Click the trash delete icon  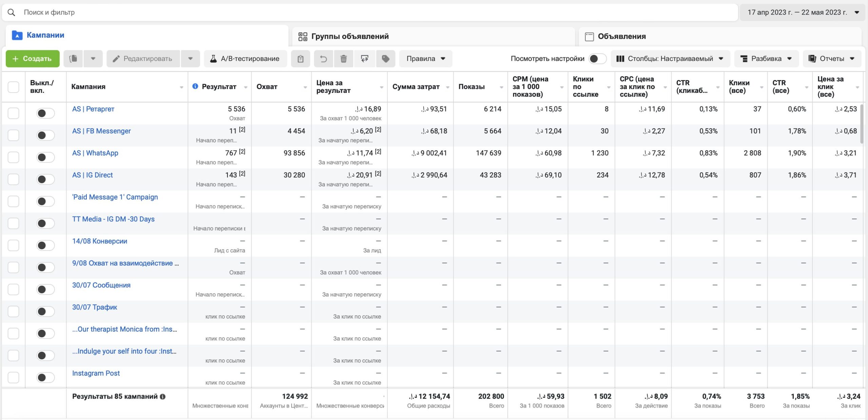click(x=343, y=59)
